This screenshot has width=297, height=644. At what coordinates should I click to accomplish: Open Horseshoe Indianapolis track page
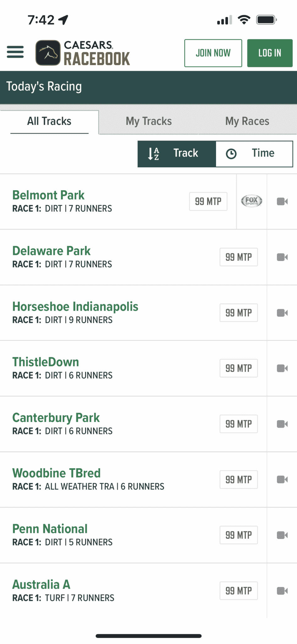[75, 306]
